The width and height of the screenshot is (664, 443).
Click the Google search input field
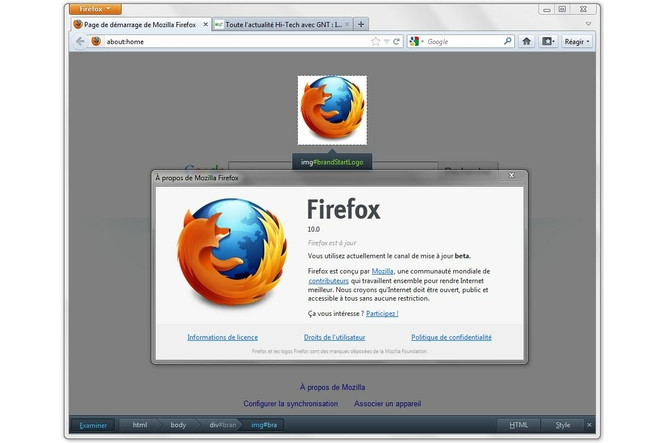tap(464, 42)
